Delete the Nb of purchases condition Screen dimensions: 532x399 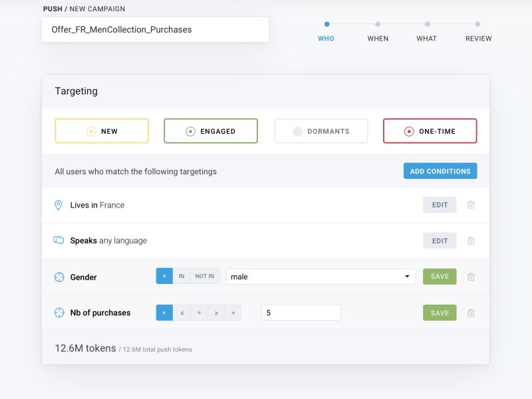coord(471,313)
